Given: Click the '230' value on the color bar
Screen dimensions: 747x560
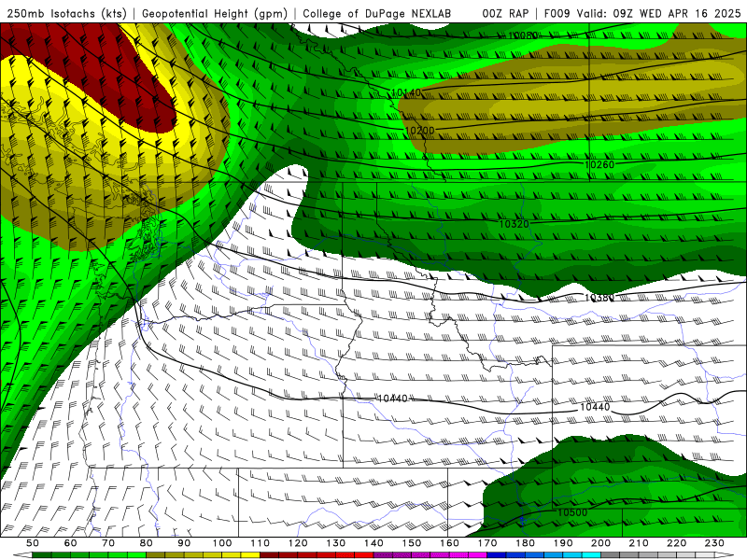Looking at the screenshot, I should tap(715, 543).
